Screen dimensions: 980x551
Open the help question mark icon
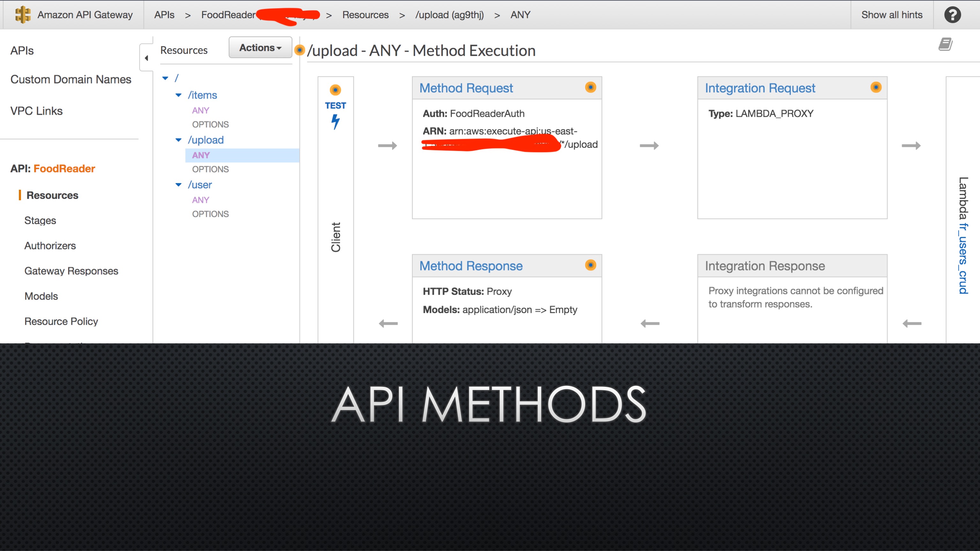point(952,15)
